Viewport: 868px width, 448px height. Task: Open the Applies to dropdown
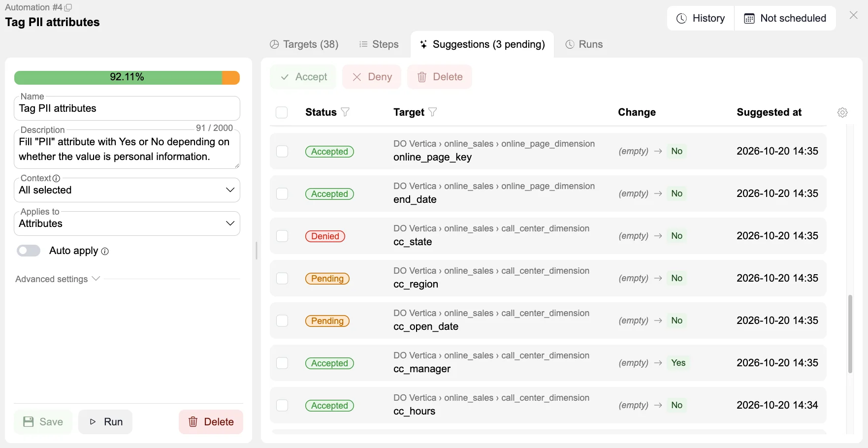127,224
